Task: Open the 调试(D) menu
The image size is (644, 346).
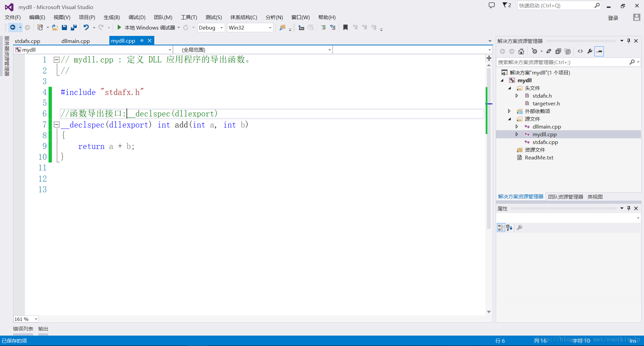Action: point(137,17)
